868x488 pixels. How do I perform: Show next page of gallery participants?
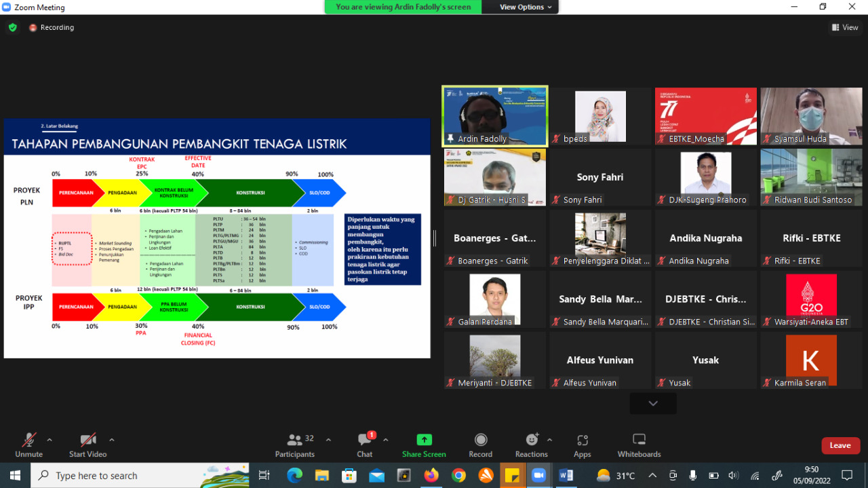(652, 403)
